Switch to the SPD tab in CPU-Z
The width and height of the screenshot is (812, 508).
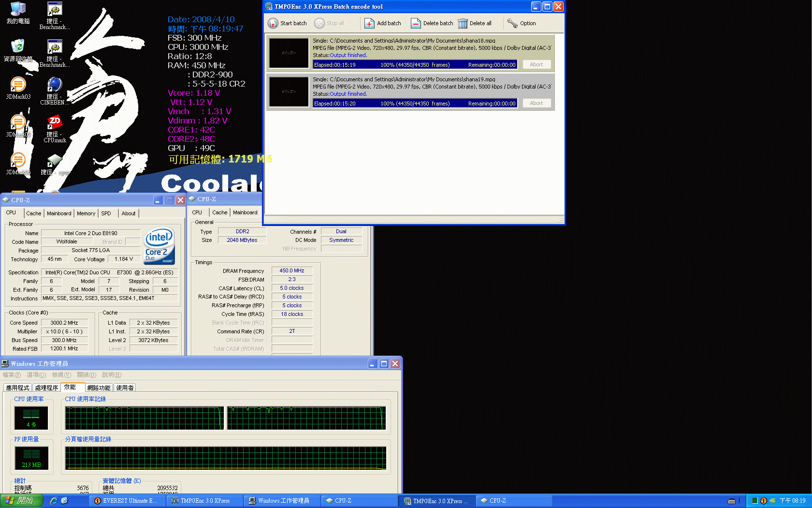click(106, 213)
